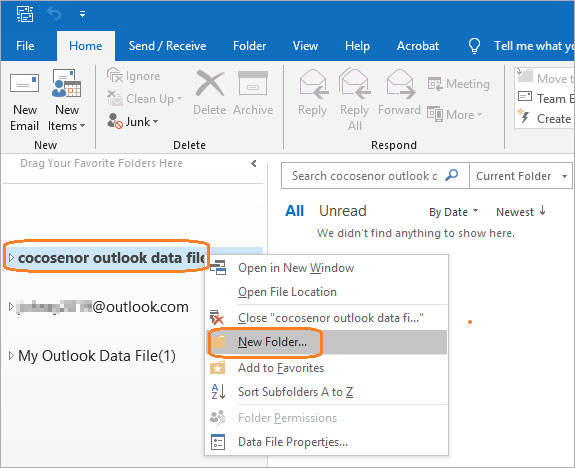Switch to the Send / Receive tab
Image resolution: width=575 pixels, height=468 pixels.
click(x=168, y=46)
